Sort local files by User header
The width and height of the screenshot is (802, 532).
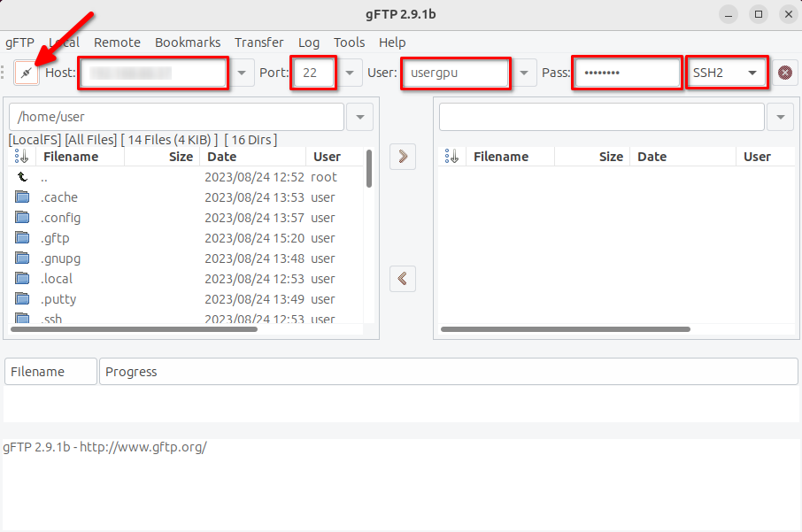(335, 157)
